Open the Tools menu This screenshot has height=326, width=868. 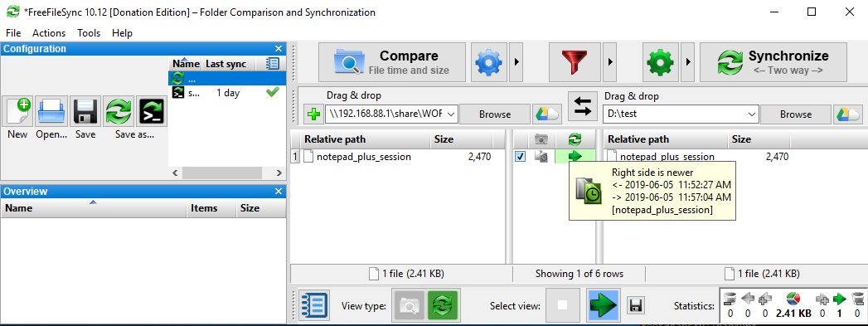pyautogui.click(x=89, y=33)
